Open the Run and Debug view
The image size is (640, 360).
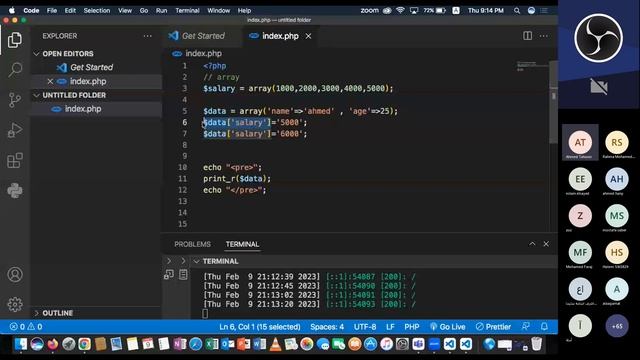pyautogui.click(x=15, y=130)
